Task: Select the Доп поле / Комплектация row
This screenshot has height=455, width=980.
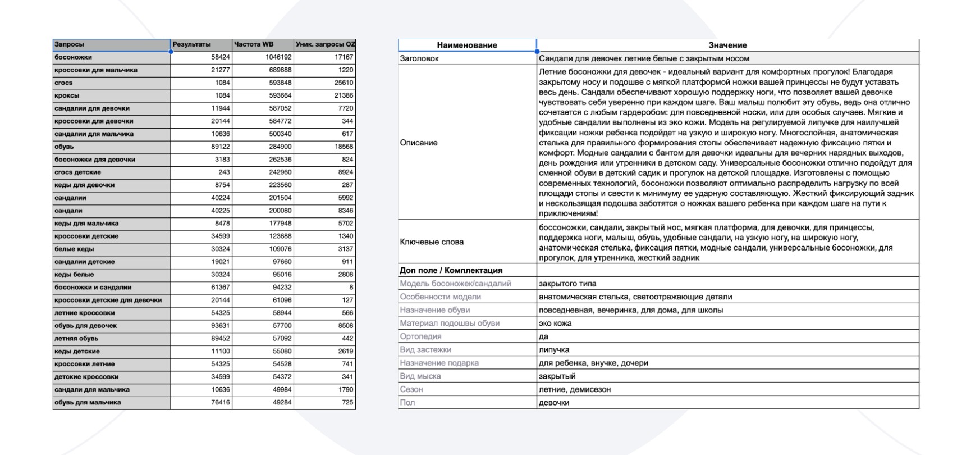Action: 467,270
